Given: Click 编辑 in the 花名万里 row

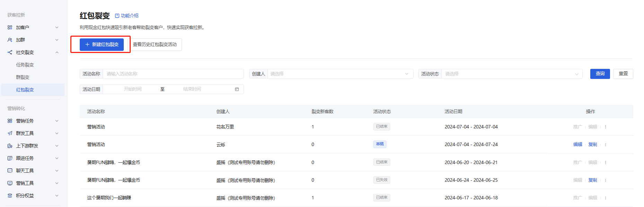Looking at the screenshot, I should point(593,127).
